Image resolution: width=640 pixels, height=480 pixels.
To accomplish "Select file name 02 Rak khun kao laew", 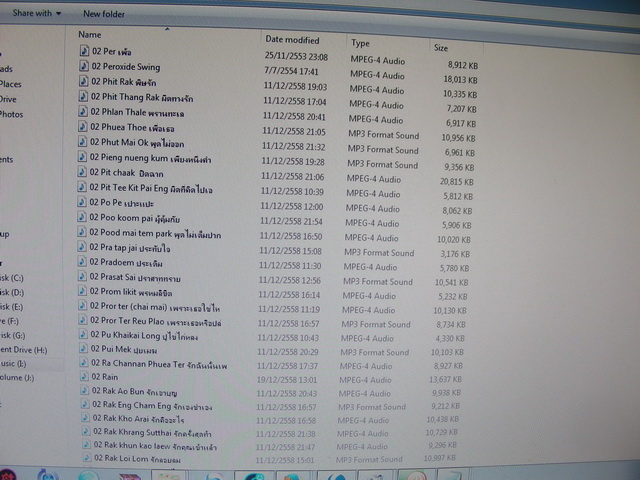I will click(x=155, y=446).
